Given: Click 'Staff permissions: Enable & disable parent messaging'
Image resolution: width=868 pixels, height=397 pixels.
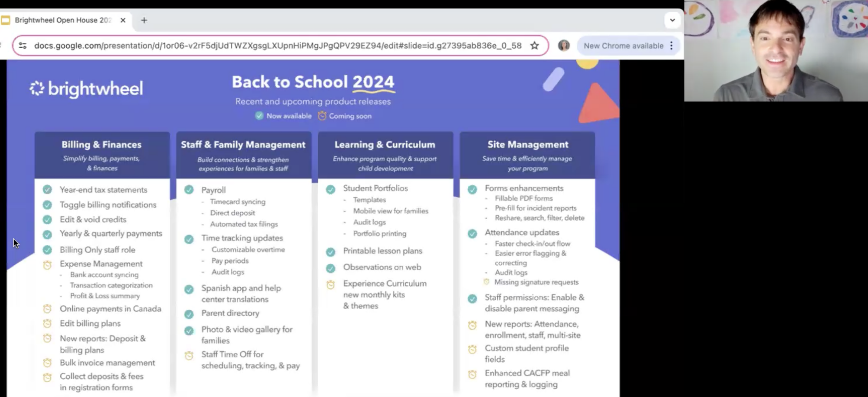Looking at the screenshot, I should pos(534,303).
